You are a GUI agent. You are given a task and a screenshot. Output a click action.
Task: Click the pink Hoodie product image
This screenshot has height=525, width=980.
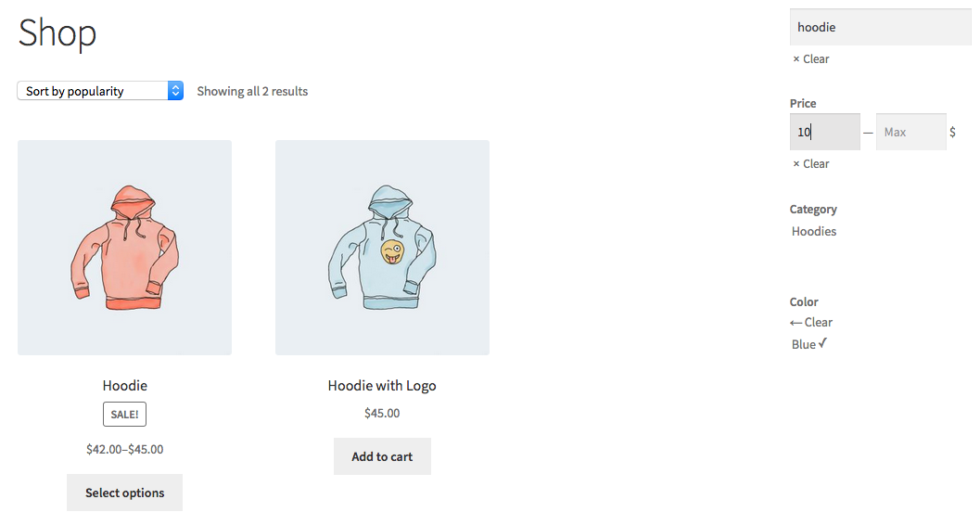(x=124, y=248)
